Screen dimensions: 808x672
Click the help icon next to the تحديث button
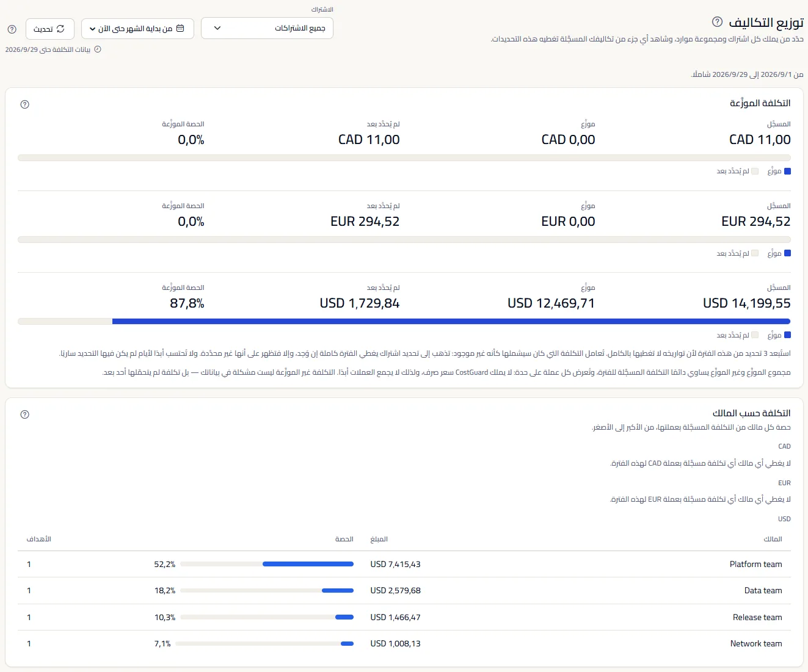[12, 29]
